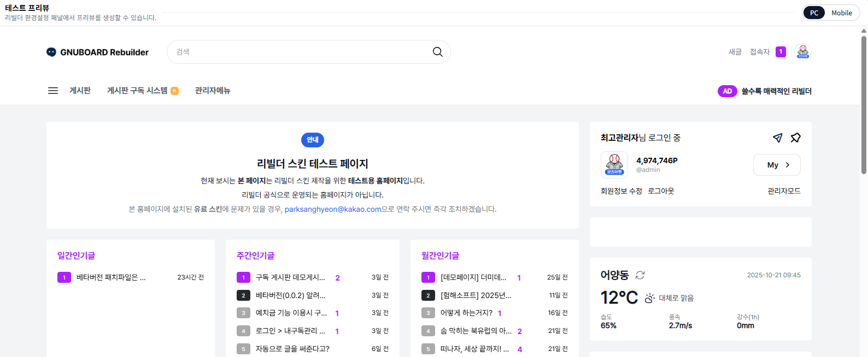The width and height of the screenshot is (868, 357).
Task: Open the 관리자메뉴 menu item
Action: click(213, 91)
